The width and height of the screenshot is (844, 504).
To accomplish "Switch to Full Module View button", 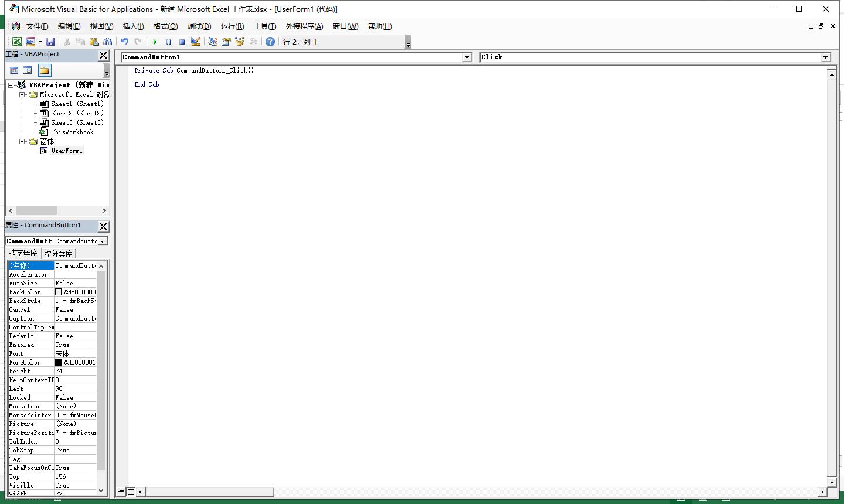I will (x=131, y=491).
